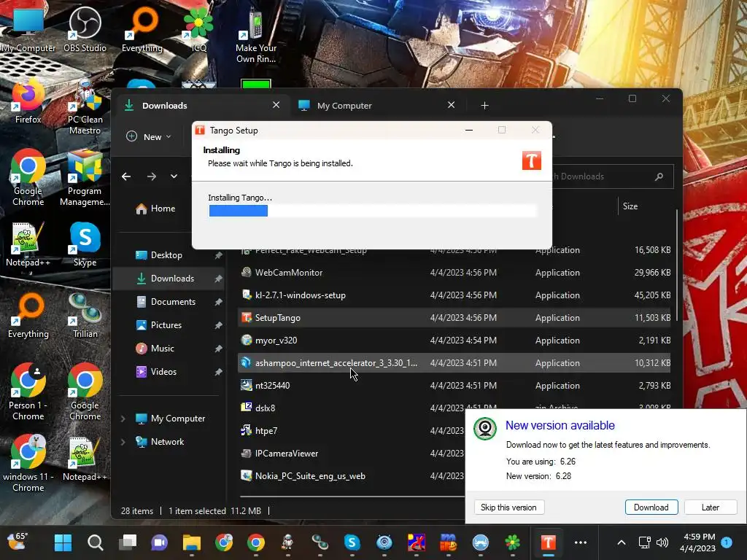Unpin Music from Quick access
747x560 pixels.
click(x=218, y=349)
